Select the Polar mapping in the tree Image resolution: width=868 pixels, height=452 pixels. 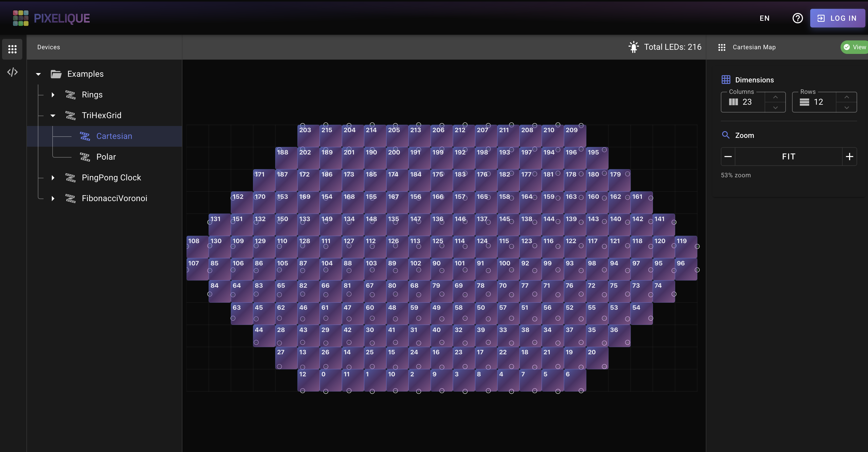[x=106, y=156]
